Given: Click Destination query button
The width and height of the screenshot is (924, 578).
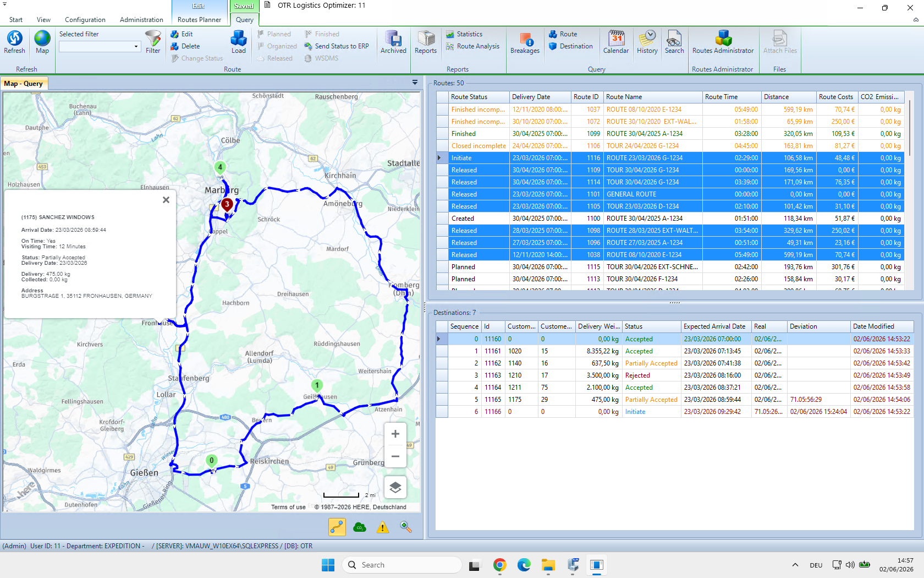Looking at the screenshot, I should click(x=571, y=46).
